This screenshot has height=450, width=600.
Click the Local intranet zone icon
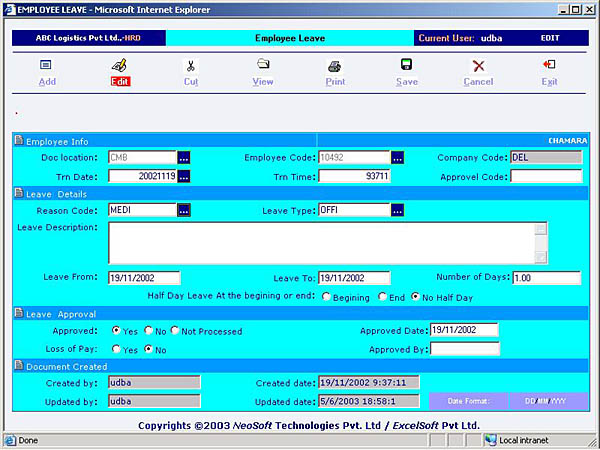(x=491, y=440)
